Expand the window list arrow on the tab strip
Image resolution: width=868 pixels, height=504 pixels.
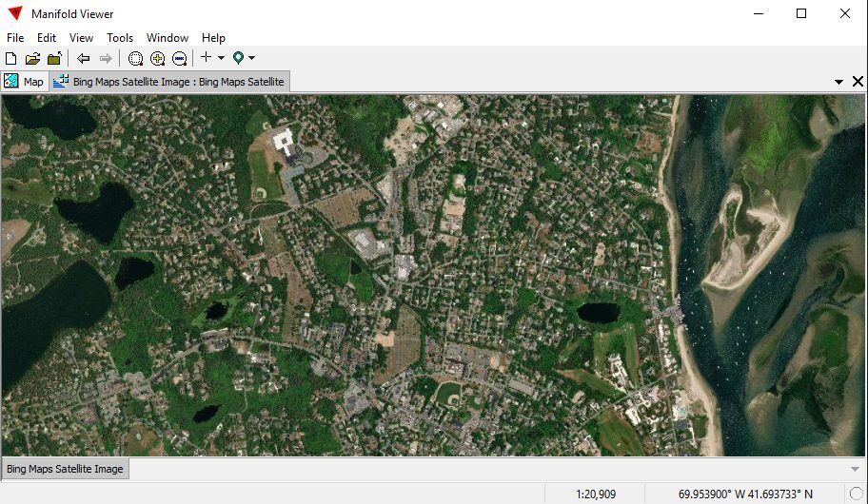click(x=838, y=82)
